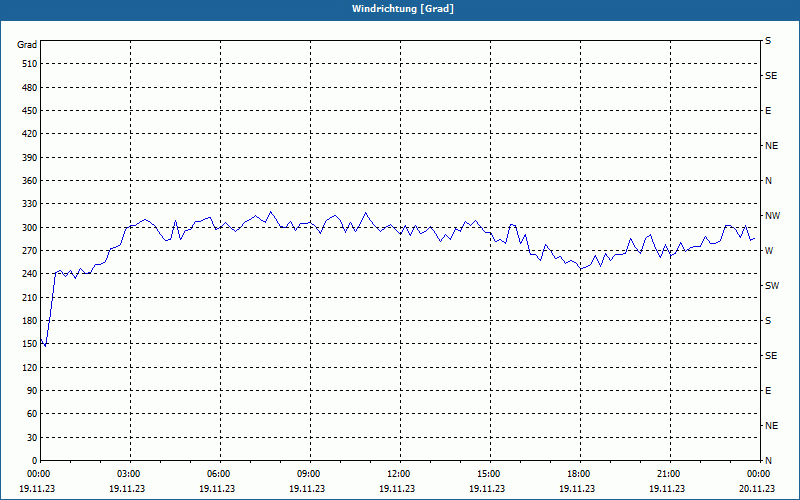Select the 19.11.23 date under 06:00
This screenshot has width=800, height=500.
coord(217,489)
